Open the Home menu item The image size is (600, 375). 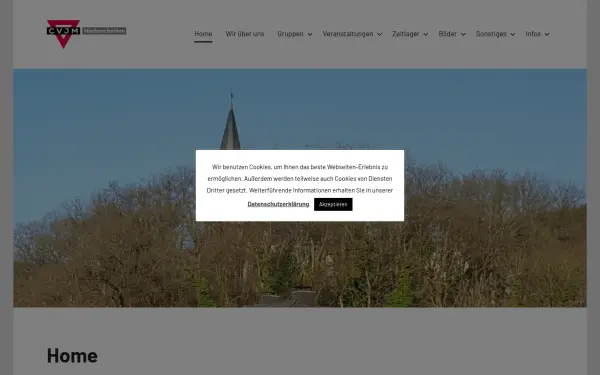pos(203,34)
